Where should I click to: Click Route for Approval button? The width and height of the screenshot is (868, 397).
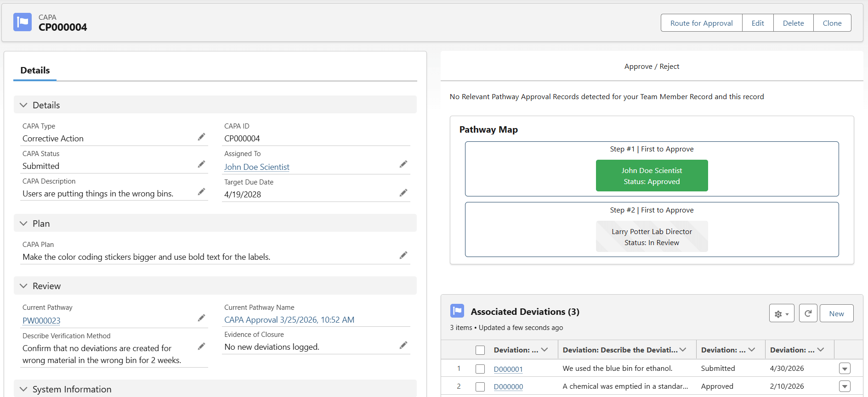tap(701, 23)
